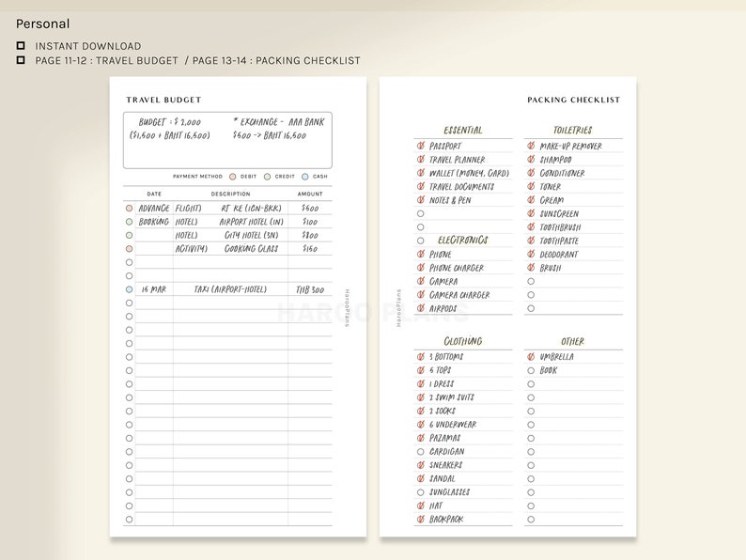Click the orange circle on Flight row
Image resolution: width=746 pixels, height=560 pixels.
pos(129,209)
